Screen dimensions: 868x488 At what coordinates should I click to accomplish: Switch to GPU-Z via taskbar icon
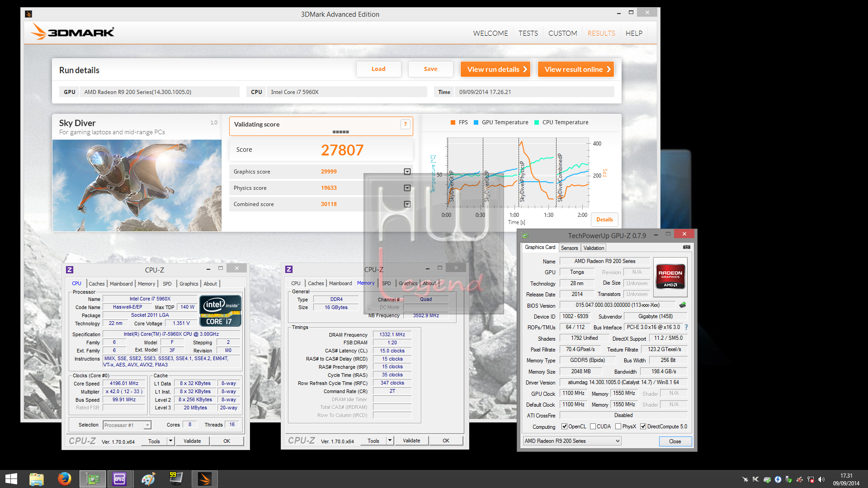[x=93, y=479]
